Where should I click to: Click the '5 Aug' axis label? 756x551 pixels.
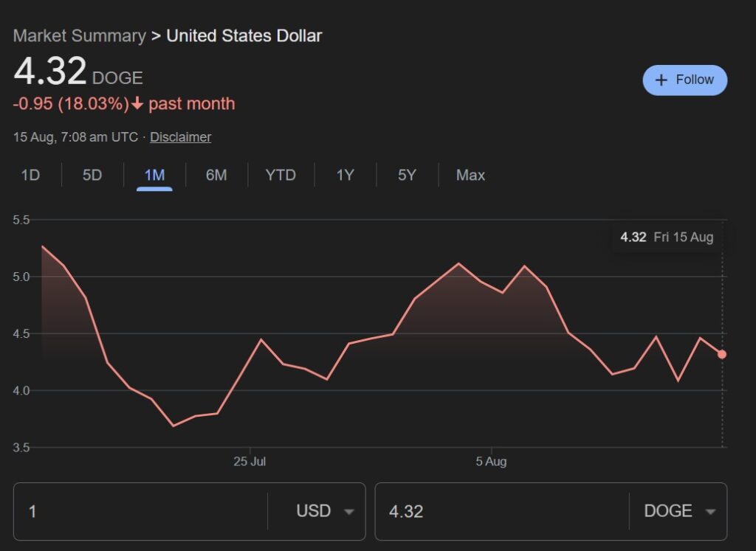[491, 462]
